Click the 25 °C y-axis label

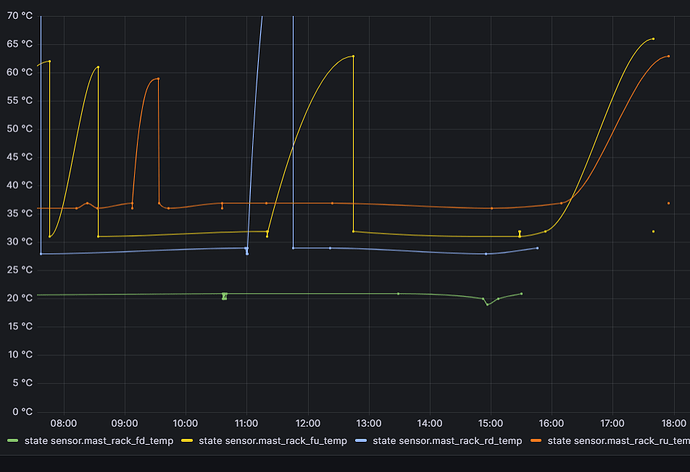(x=19, y=270)
